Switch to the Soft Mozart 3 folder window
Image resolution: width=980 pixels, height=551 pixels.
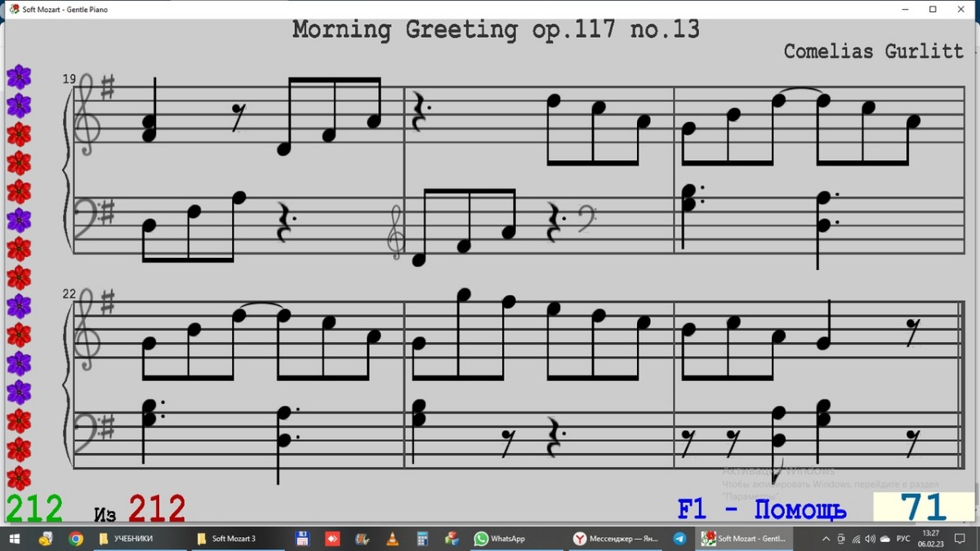[237, 539]
